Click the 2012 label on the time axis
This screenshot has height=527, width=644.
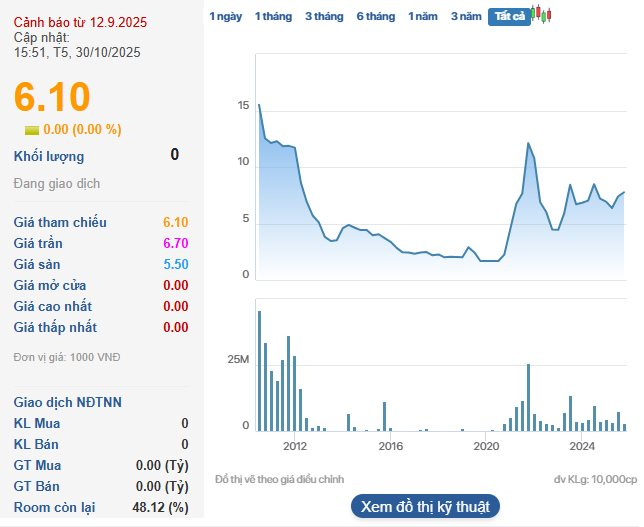[295, 446]
